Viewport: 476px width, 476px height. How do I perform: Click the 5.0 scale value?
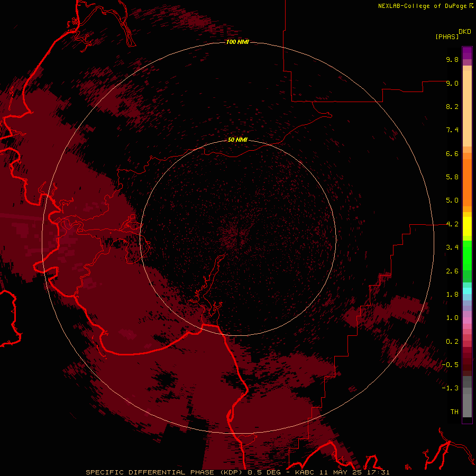pos(452,200)
